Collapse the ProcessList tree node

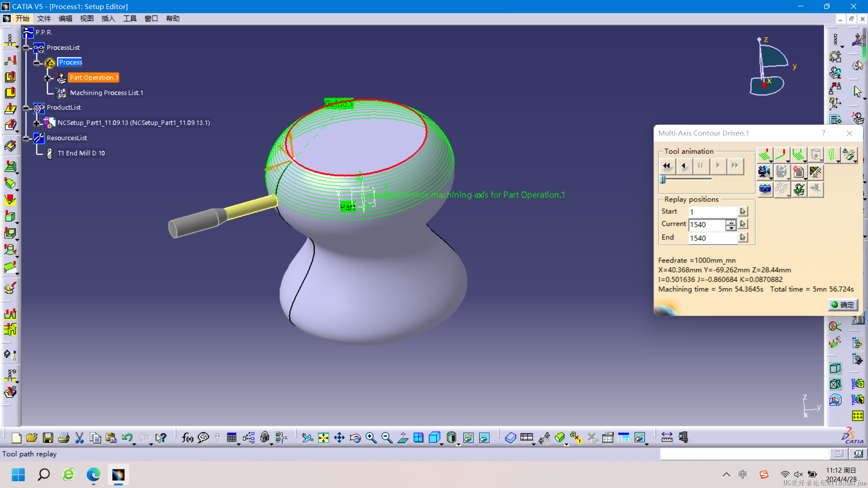(26, 47)
